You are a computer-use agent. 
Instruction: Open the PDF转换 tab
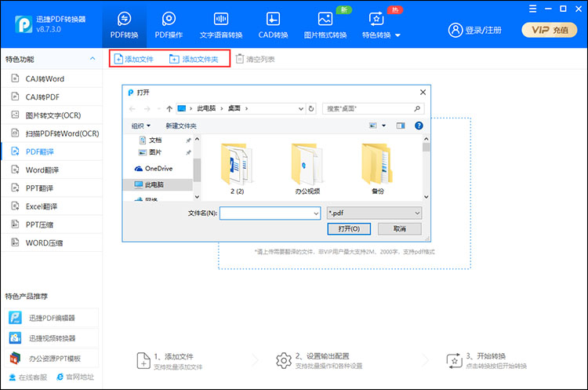tap(124, 26)
